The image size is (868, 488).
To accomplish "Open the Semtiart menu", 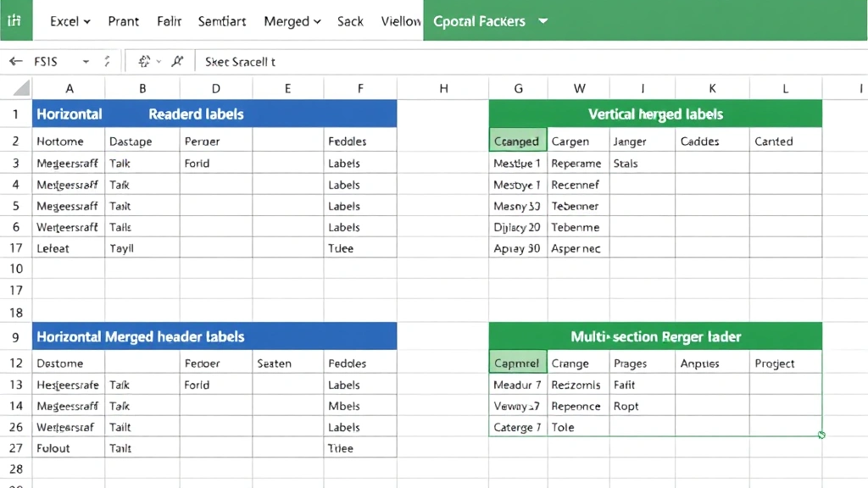I will point(221,21).
